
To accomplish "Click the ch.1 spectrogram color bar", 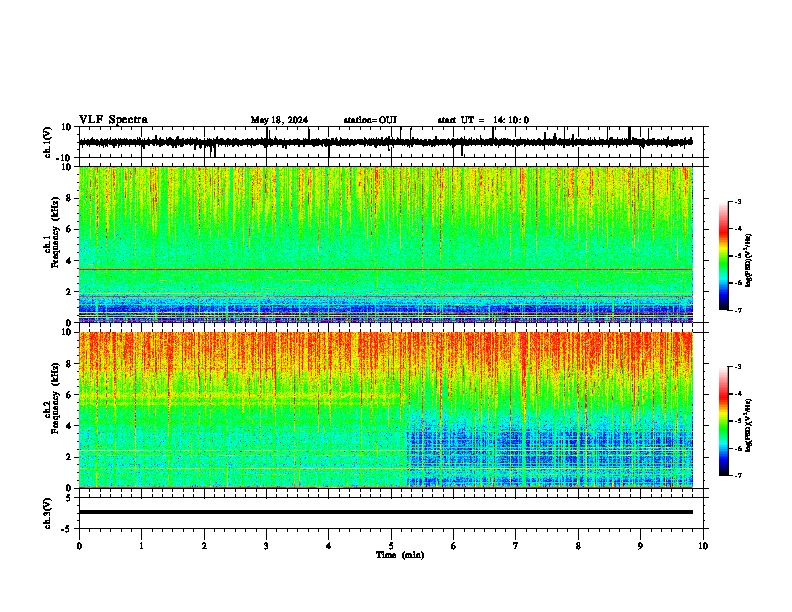I will tap(724, 256).
